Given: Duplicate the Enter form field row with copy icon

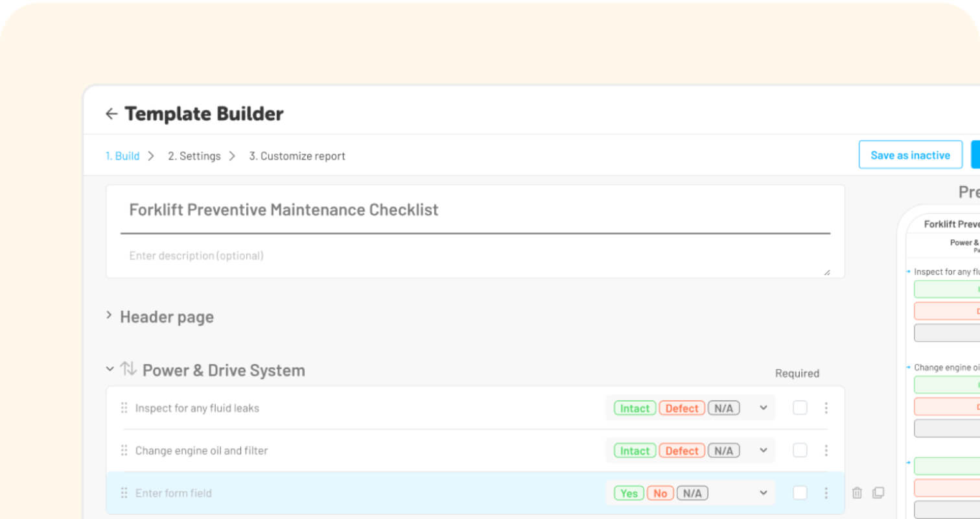Looking at the screenshot, I should (x=878, y=493).
